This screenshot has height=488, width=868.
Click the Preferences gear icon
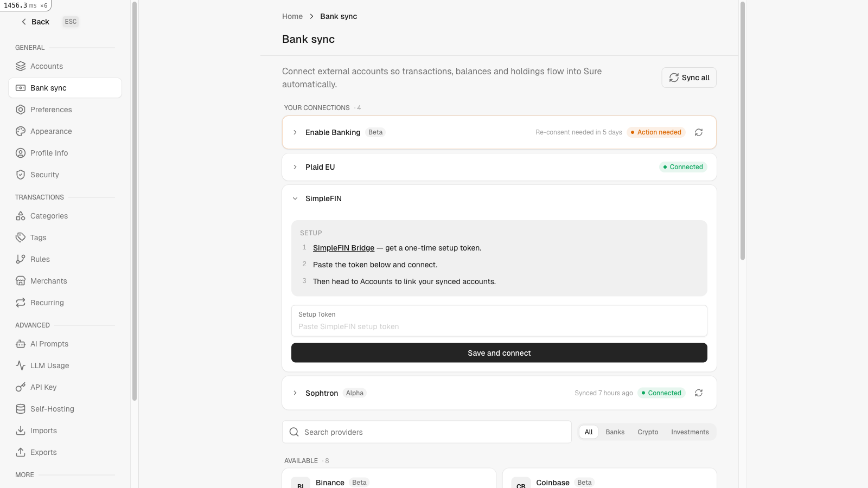tap(21, 110)
